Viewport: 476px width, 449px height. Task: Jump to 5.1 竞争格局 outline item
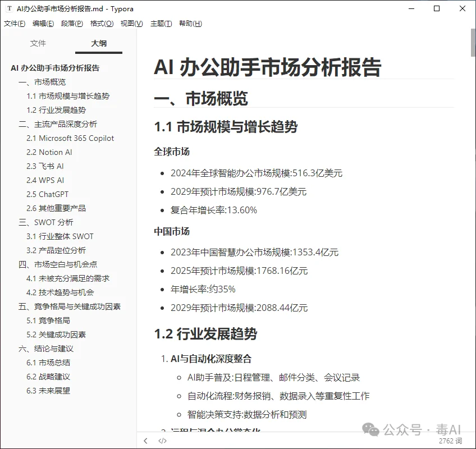[48, 320]
